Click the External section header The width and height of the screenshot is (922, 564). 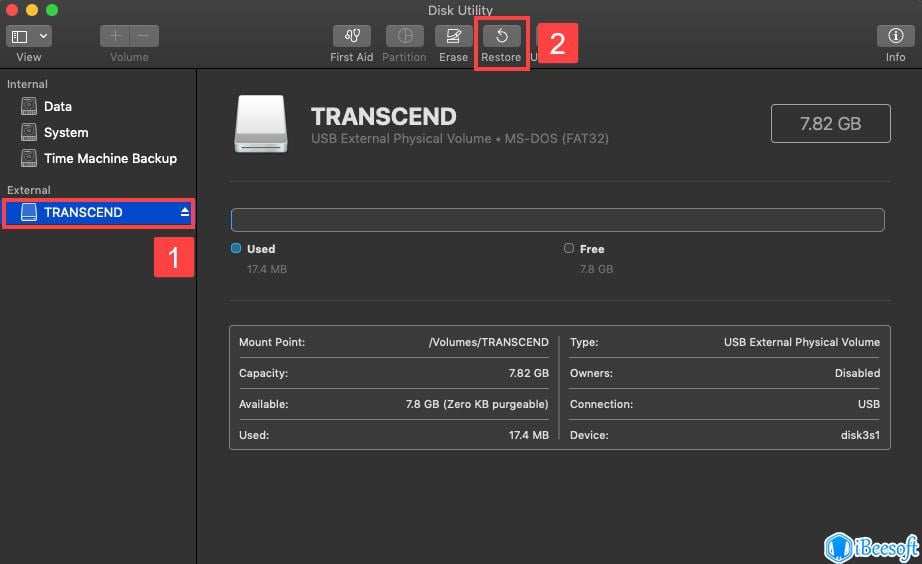click(28, 190)
